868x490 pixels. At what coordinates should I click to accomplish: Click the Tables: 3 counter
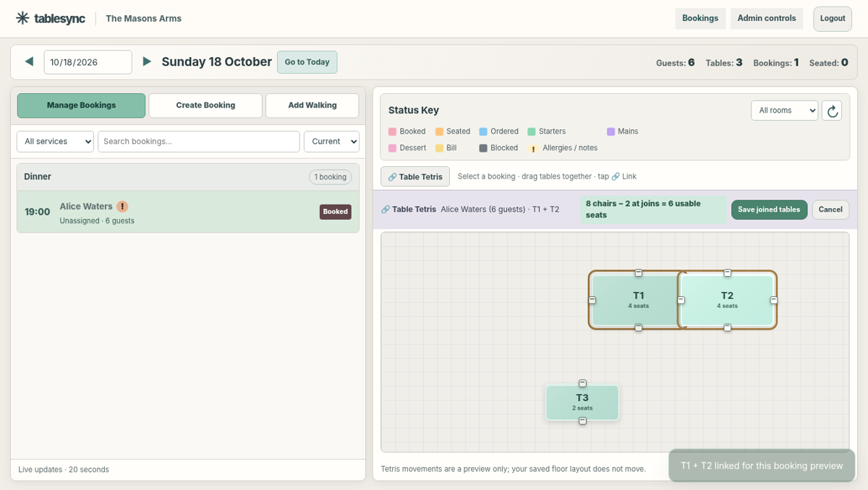(724, 63)
